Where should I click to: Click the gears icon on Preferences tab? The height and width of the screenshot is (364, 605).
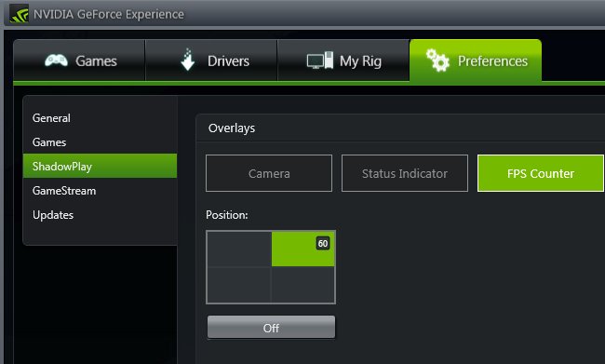pyautogui.click(x=437, y=60)
